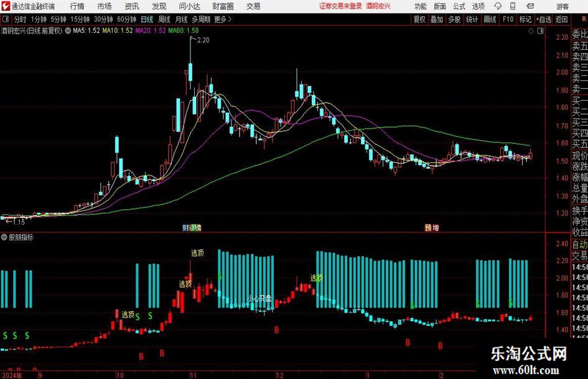Click the 2.20 high price label
The height and width of the screenshot is (379, 588).
pos(203,40)
